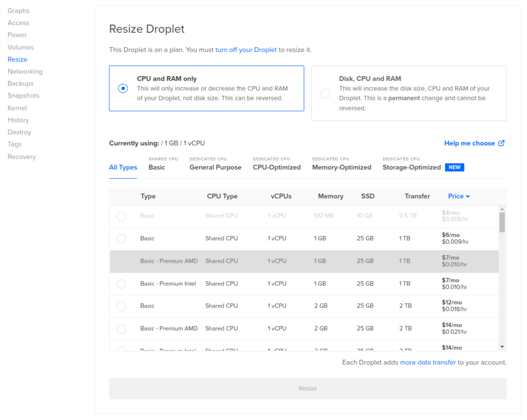Open Tags in the sidebar
The width and height of the screenshot is (527, 420).
[14, 144]
